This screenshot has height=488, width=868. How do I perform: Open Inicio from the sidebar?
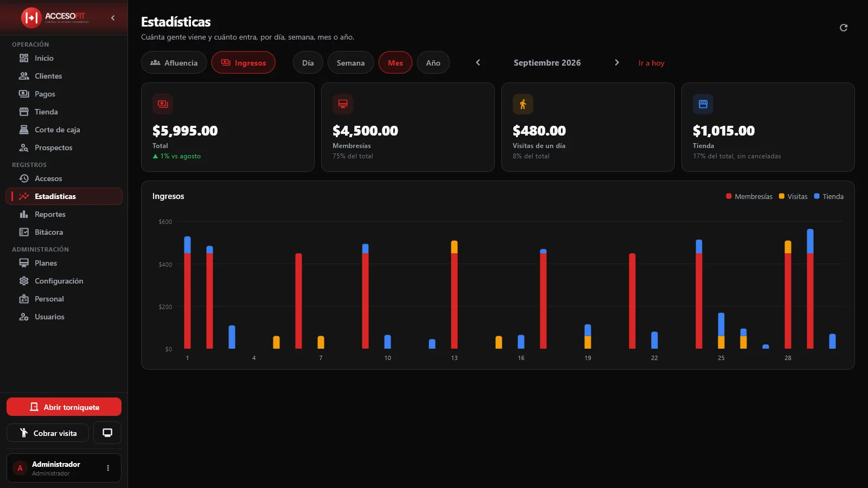[x=64, y=58]
